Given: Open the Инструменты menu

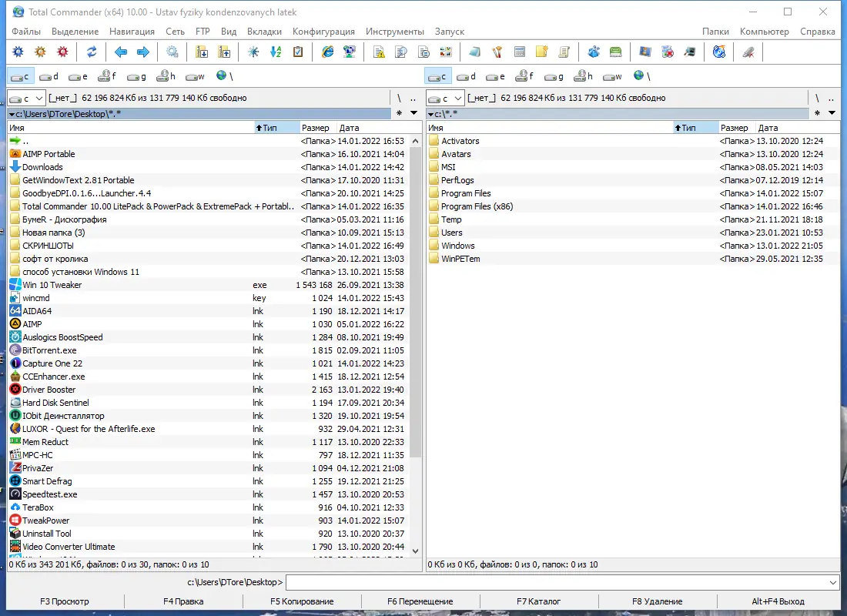Looking at the screenshot, I should coord(395,32).
